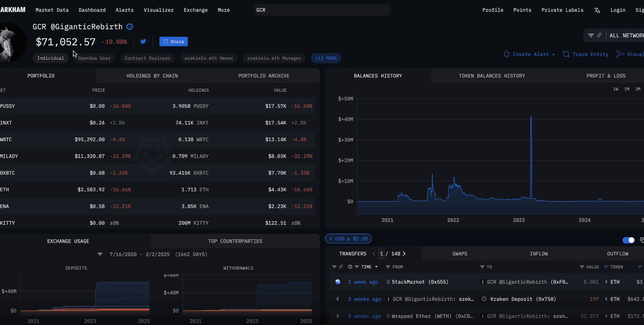Click the Login button
Viewport: 644px width, 325px height.
[x=618, y=10]
